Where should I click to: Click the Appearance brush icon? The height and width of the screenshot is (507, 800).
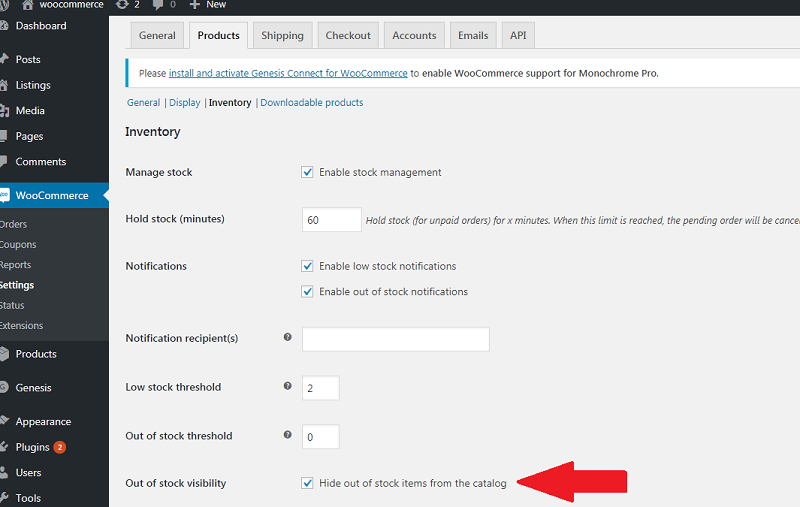pyautogui.click(x=5, y=421)
